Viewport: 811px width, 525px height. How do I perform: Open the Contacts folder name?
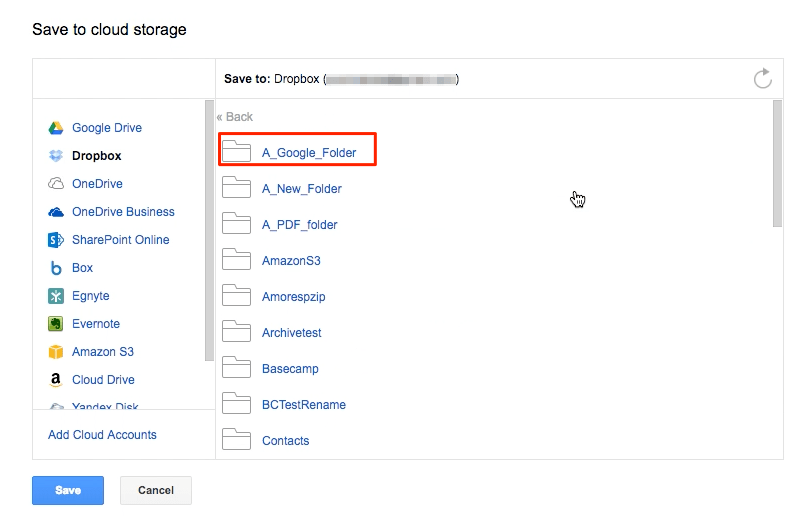286,441
